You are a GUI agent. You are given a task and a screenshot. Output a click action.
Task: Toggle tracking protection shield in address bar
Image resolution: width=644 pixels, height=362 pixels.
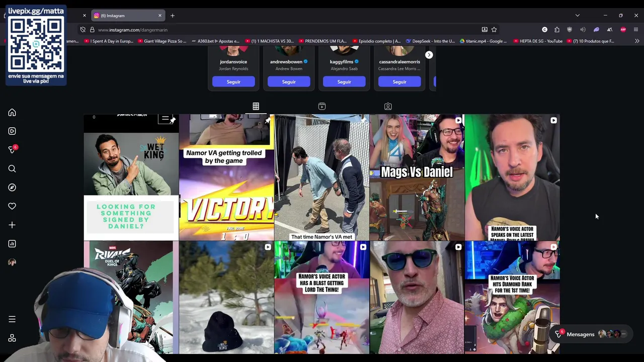coord(83,30)
